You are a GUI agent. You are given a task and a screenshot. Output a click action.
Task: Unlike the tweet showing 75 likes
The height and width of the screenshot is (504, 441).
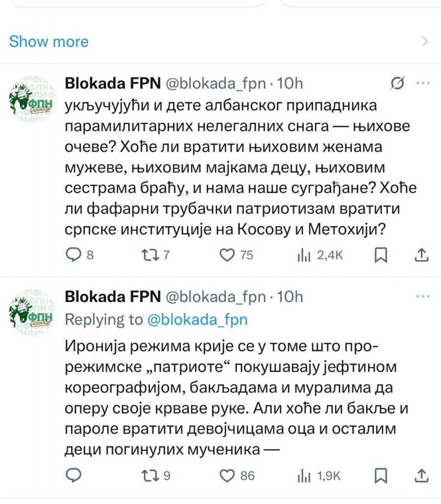click(228, 254)
